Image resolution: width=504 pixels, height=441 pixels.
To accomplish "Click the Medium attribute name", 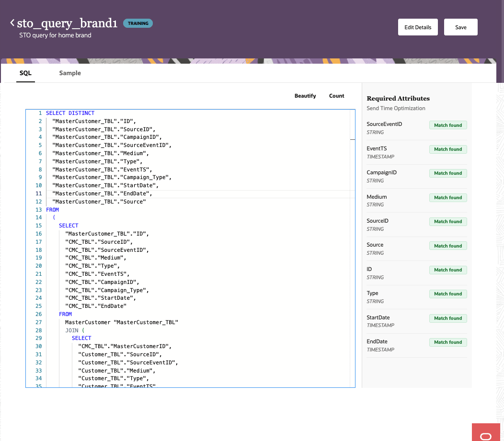I will [x=377, y=197].
